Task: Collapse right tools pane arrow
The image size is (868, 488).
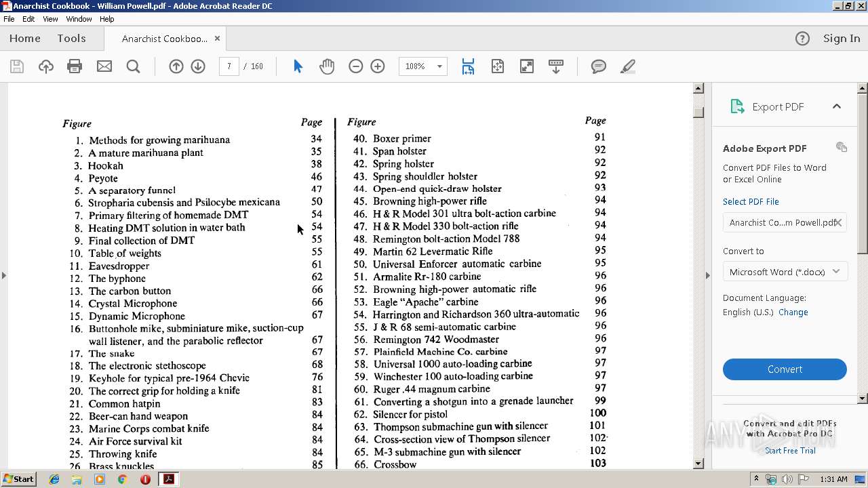Action: [707, 275]
